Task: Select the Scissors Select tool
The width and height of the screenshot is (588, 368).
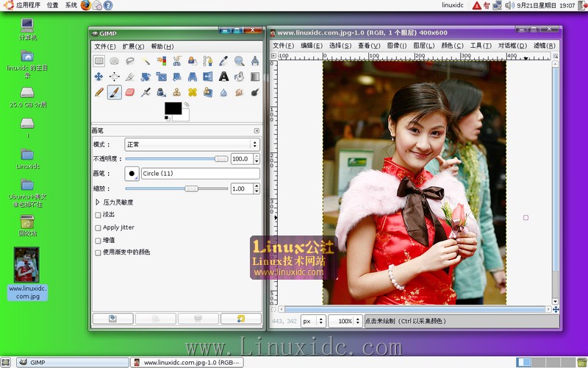Action: coord(177,61)
